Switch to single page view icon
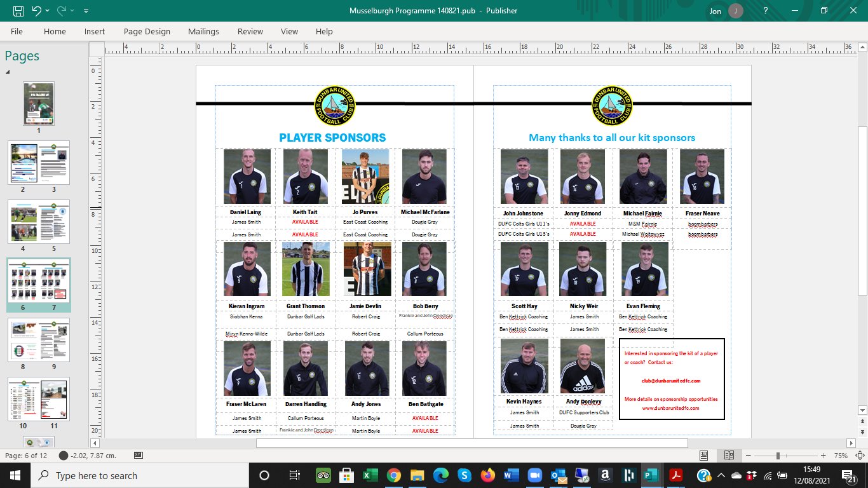868x488 pixels. [704, 456]
